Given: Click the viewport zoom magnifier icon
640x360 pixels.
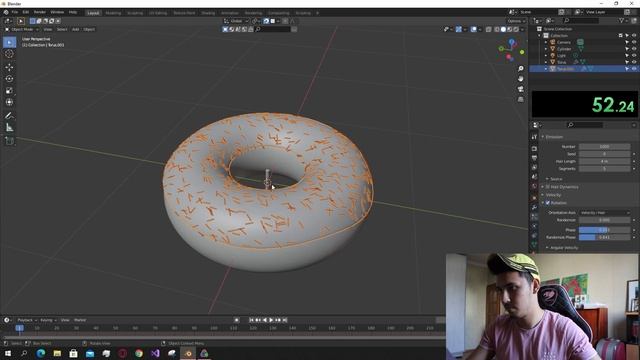Looking at the screenshot, I should coord(521,69).
